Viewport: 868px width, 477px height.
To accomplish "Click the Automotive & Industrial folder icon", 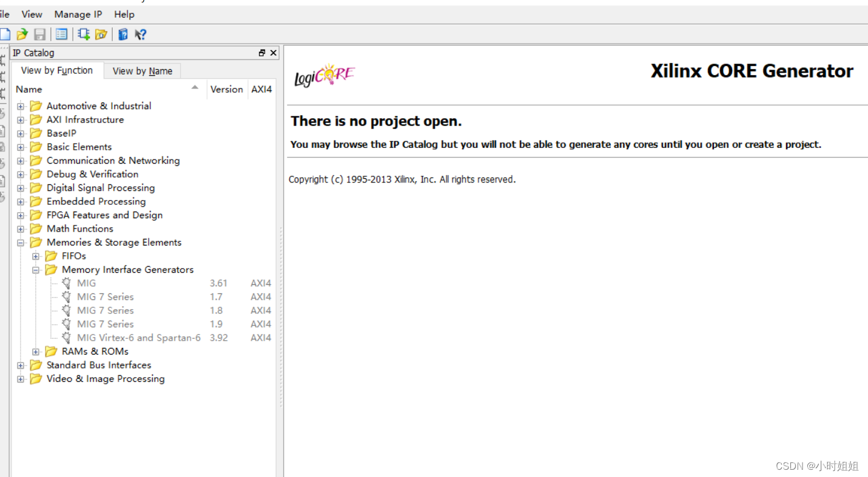I will point(36,106).
